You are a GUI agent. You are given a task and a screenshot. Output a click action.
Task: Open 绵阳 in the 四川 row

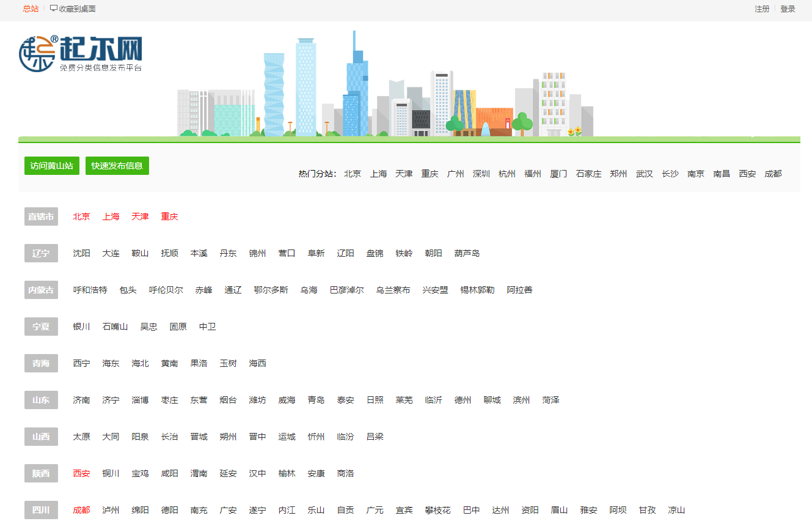pyautogui.click(x=140, y=510)
